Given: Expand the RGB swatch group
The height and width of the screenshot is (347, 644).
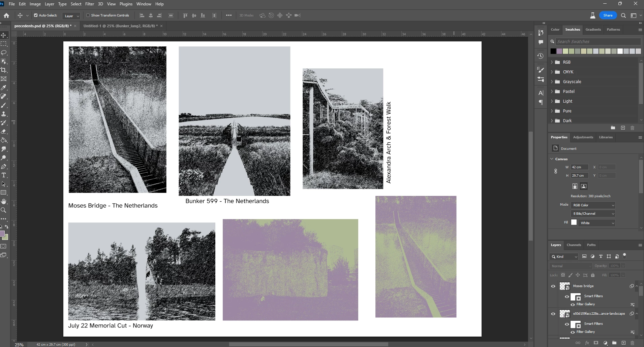Looking at the screenshot, I should coord(552,62).
